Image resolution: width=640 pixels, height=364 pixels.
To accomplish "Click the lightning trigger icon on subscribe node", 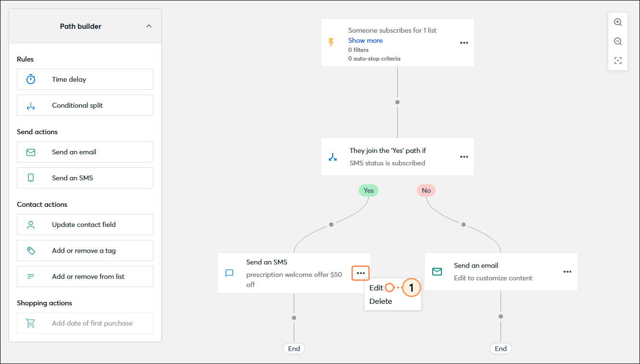I will (331, 42).
